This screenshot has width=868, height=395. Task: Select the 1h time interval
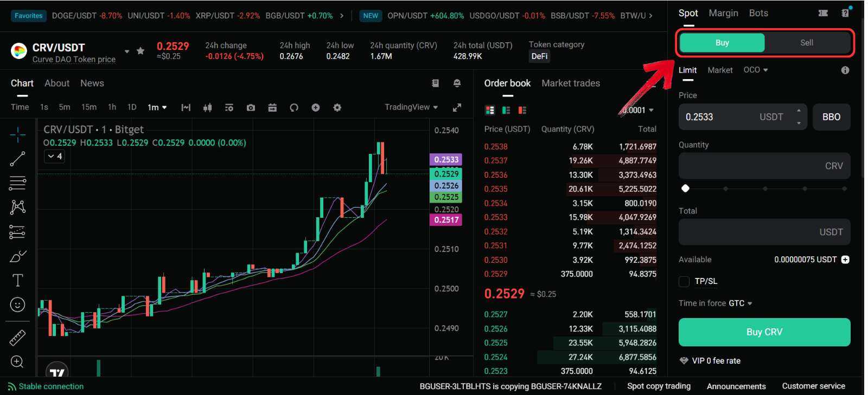(112, 107)
